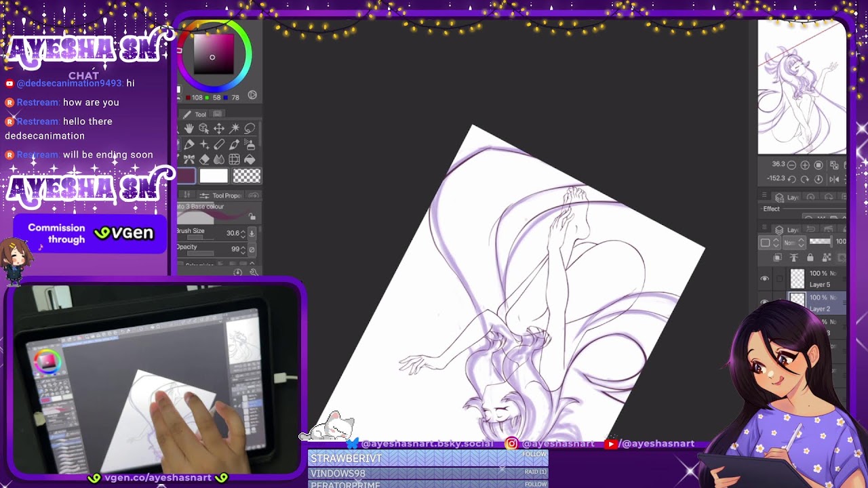The height and width of the screenshot is (488, 868).
Task: Rotate canvas left in the navigator
Action: point(791,179)
